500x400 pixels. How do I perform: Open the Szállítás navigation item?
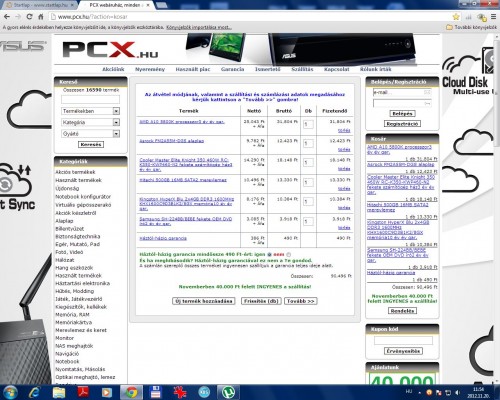tap(302, 69)
